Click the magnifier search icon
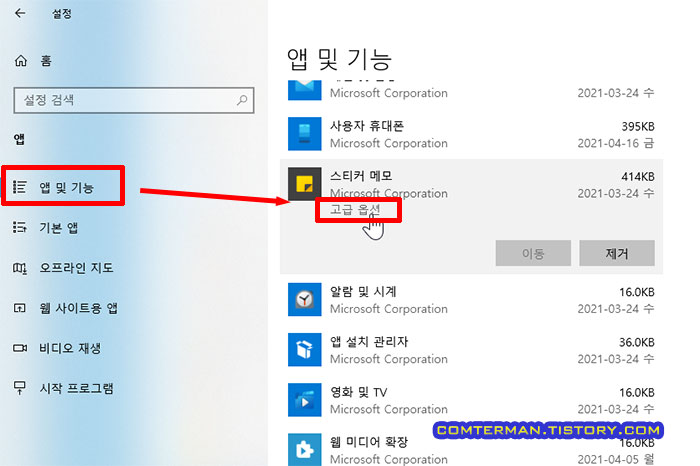This screenshot has height=466, width=700. point(242,100)
